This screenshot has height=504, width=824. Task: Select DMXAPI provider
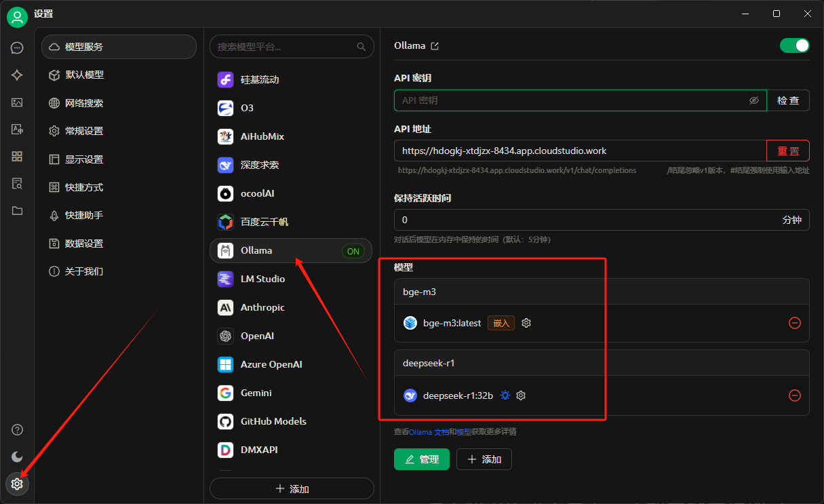292,450
